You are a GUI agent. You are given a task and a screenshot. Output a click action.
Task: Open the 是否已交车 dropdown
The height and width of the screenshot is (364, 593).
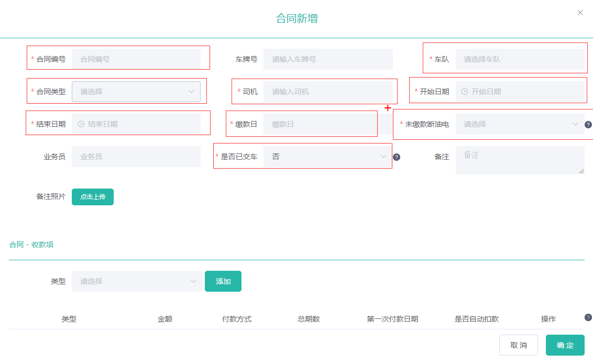pos(327,157)
